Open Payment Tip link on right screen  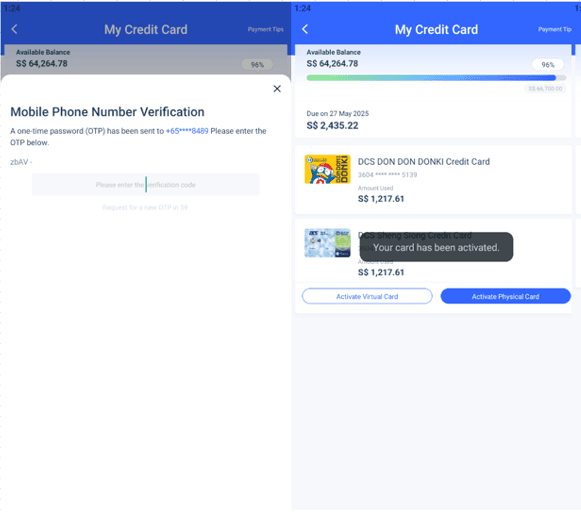[x=554, y=29]
